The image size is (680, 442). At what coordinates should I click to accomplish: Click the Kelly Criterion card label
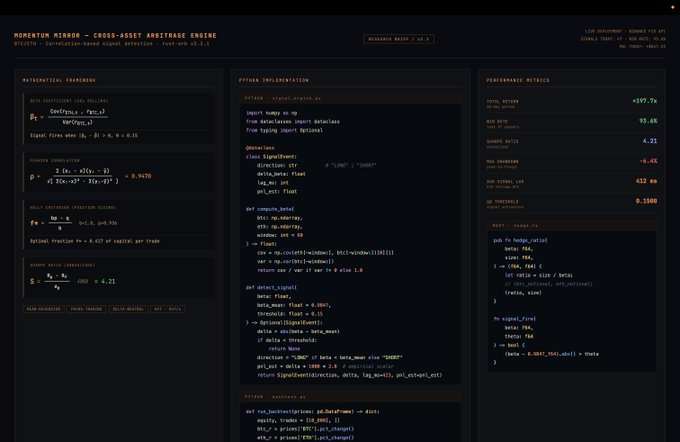[x=72, y=207]
